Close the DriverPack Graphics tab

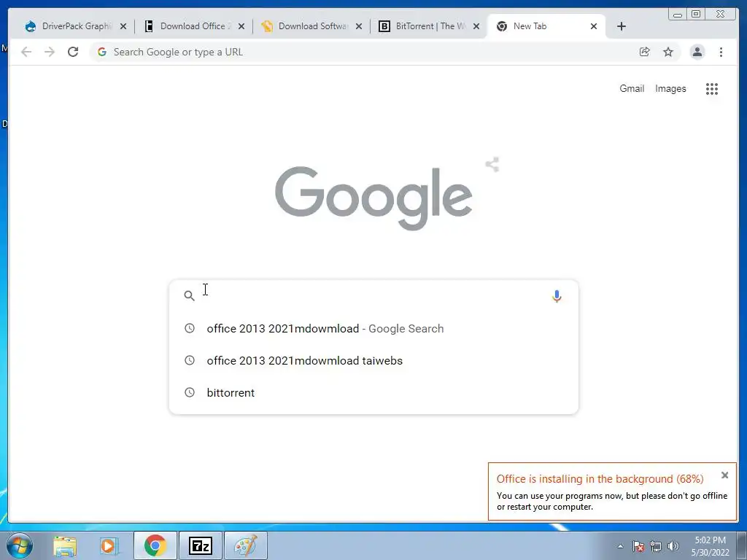123,27
